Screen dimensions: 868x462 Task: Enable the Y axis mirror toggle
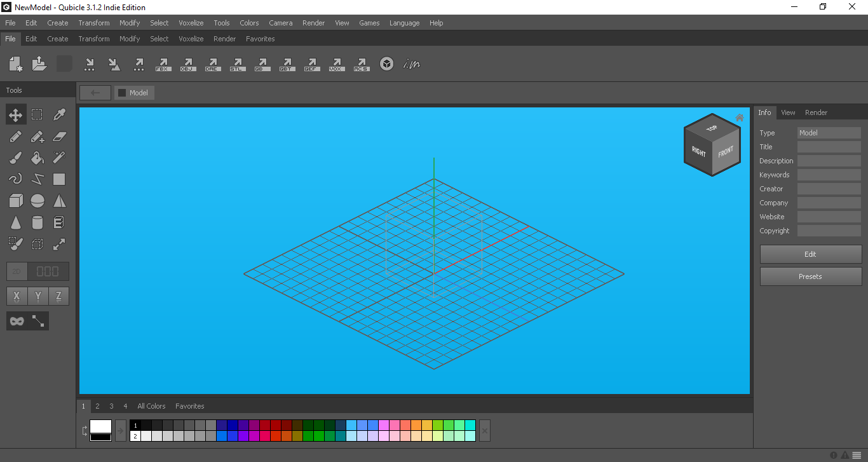(37, 296)
